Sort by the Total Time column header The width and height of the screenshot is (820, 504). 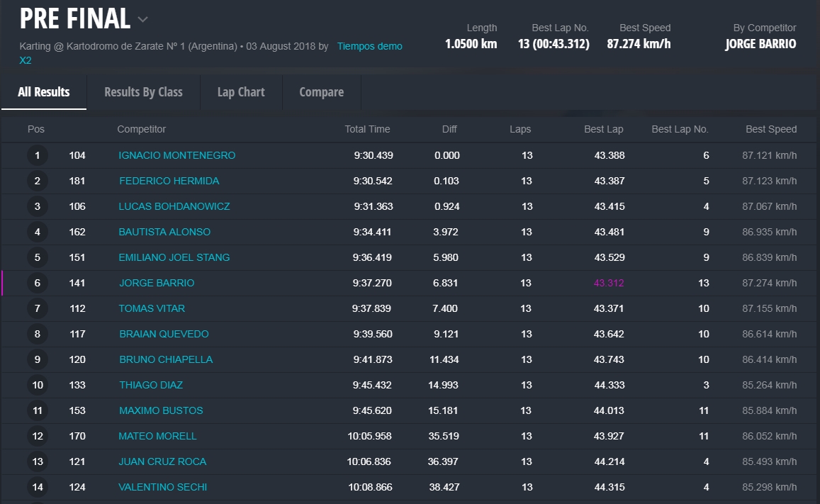point(367,129)
